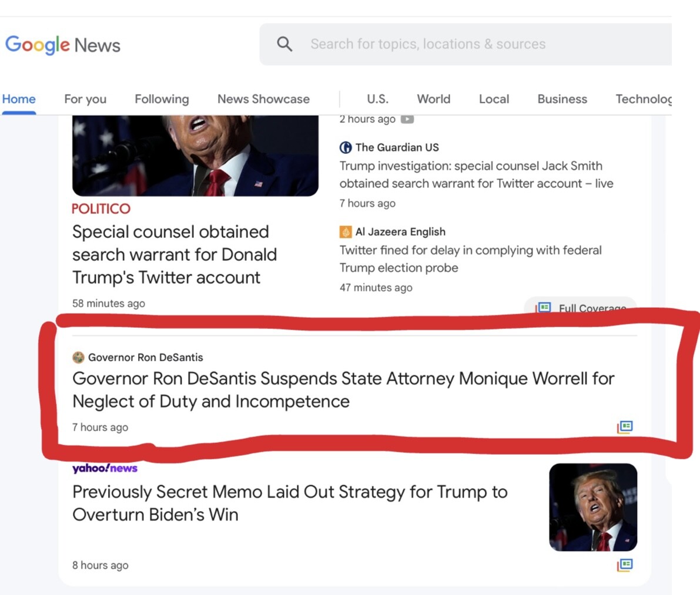Viewport: 700px width, 595px height.
Task: Click the video icon beside 2 hours ago
Action: pyautogui.click(x=407, y=119)
